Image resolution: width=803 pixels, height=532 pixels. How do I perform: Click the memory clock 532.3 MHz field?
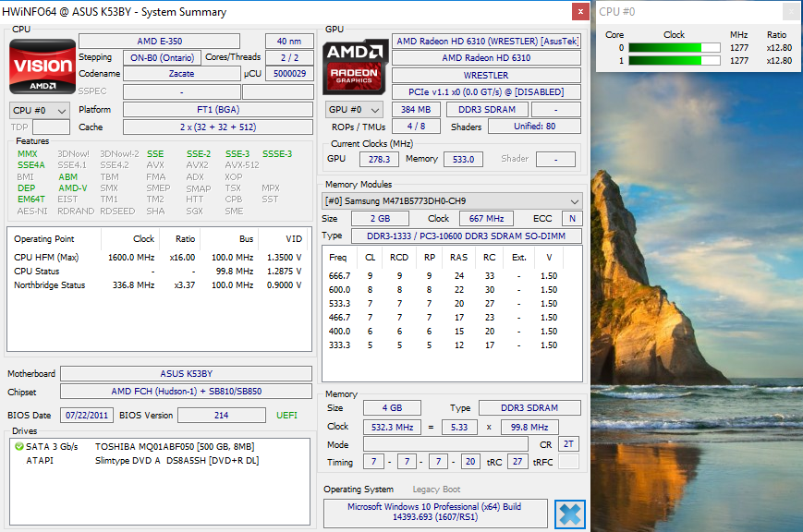coord(393,427)
